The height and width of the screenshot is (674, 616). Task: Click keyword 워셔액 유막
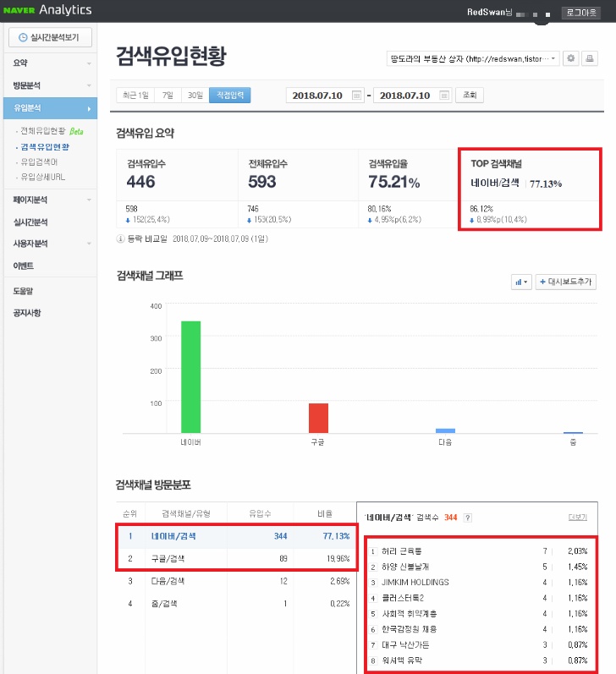tap(402, 660)
